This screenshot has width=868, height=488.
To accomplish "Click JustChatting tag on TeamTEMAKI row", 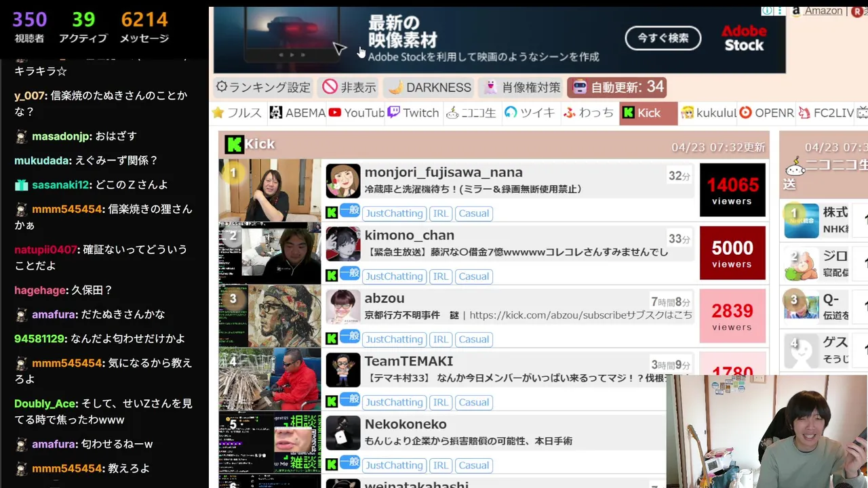I will point(394,402).
